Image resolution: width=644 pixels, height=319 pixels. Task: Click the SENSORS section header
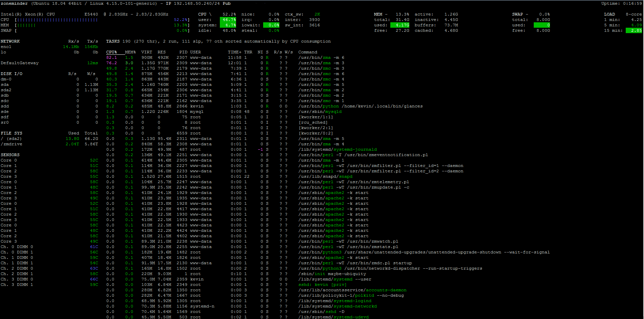tap(10, 155)
